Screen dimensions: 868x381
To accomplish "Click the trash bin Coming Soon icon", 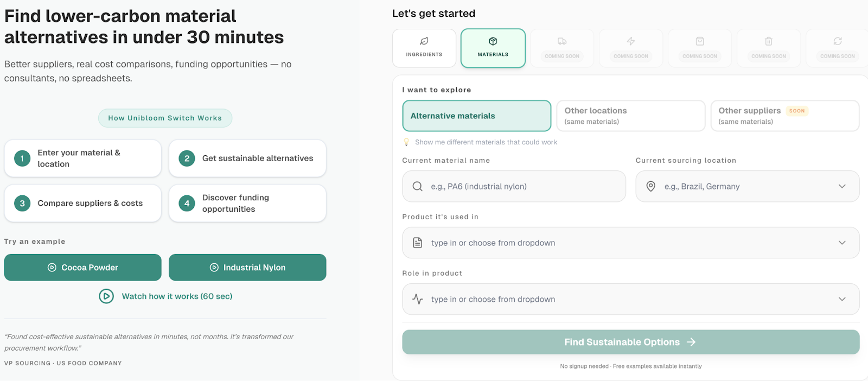I will 769,41.
